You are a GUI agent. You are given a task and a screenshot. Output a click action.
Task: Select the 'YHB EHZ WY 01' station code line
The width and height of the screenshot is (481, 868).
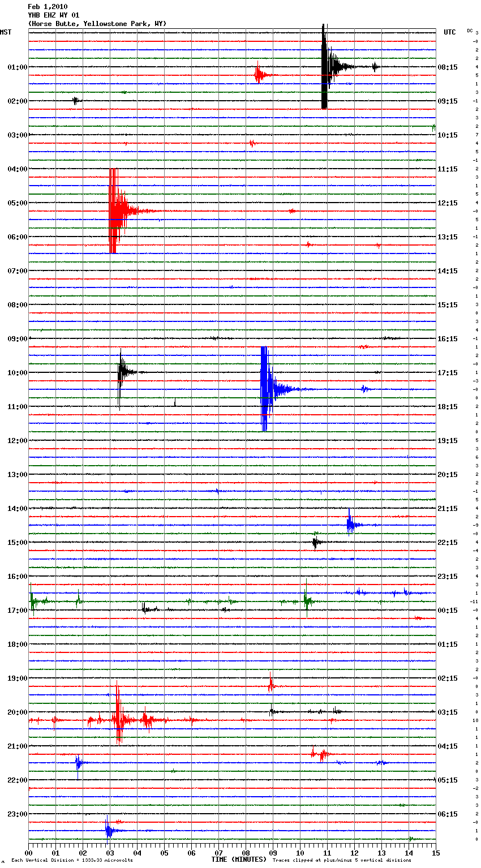[54, 15]
